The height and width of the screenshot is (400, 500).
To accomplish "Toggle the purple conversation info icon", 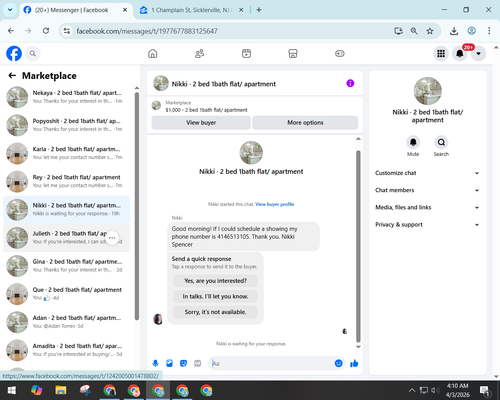I will (x=350, y=83).
